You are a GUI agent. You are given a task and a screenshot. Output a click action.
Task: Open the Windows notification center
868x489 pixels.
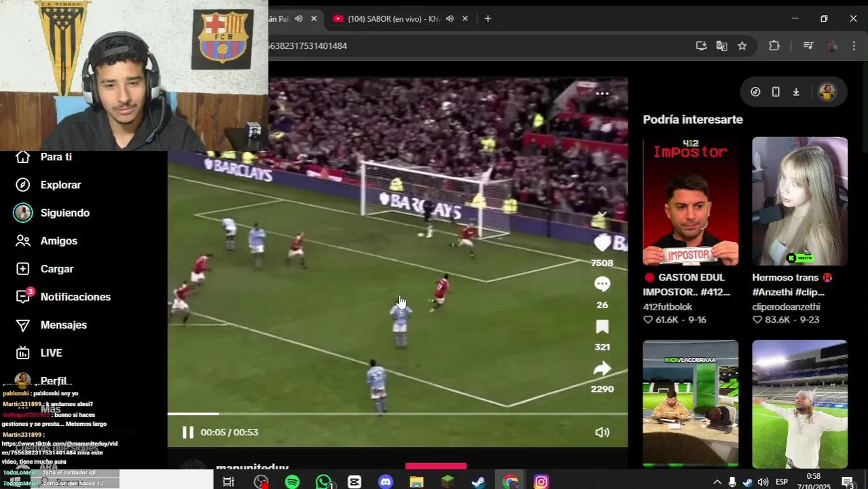[848, 482]
